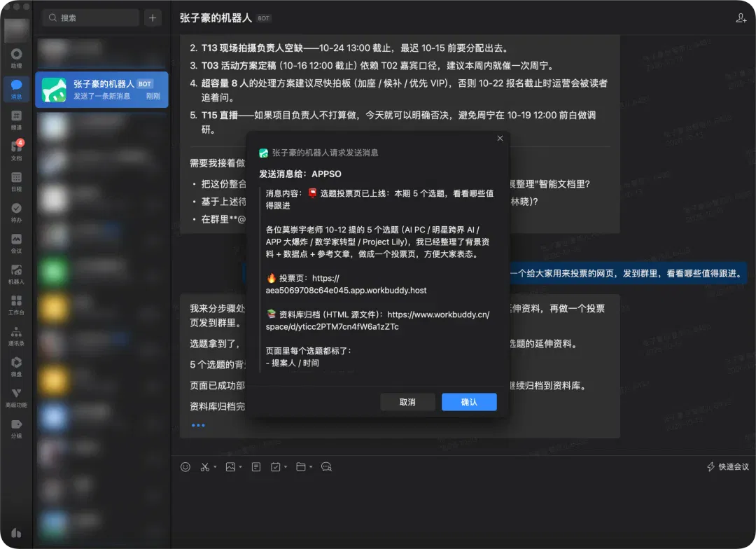
Task: Open the workbuddy.host voting page link
Action: pos(346,284)
